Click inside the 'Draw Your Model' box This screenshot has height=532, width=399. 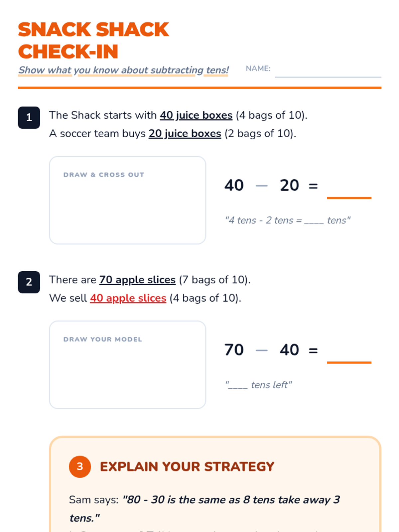(128, 365)
